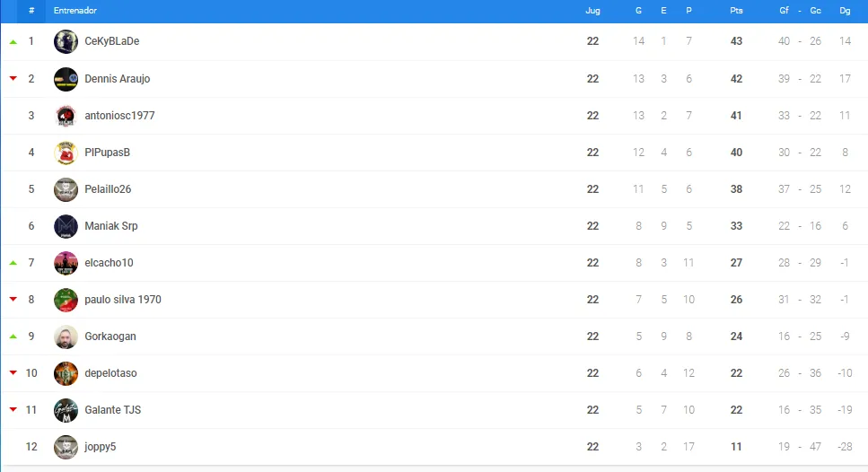Viewport: 868px width, 472px height.
Task: Click the P losses column header
Action: 688,11
